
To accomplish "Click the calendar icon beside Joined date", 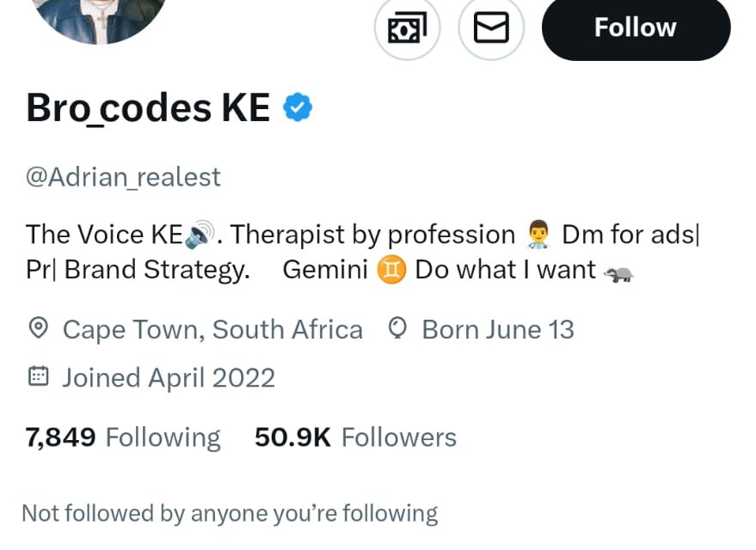I will pos(37,376).
